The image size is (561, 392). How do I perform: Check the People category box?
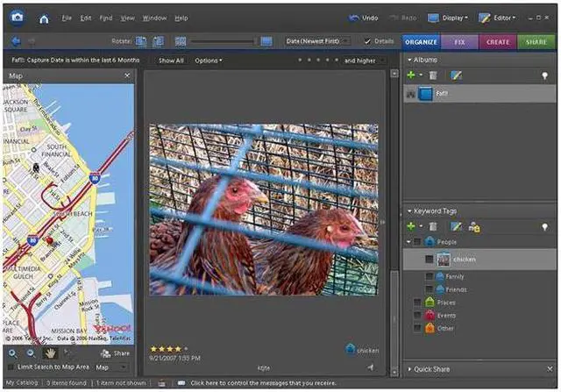[x=417, y=242]
